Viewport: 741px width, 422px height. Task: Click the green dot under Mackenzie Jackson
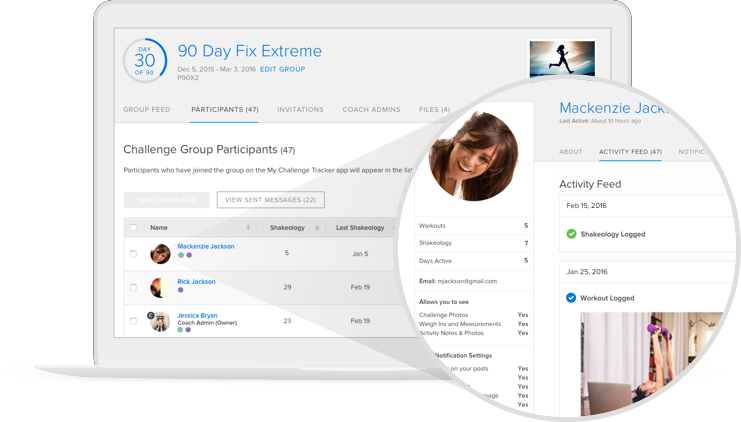pos(181,255)
